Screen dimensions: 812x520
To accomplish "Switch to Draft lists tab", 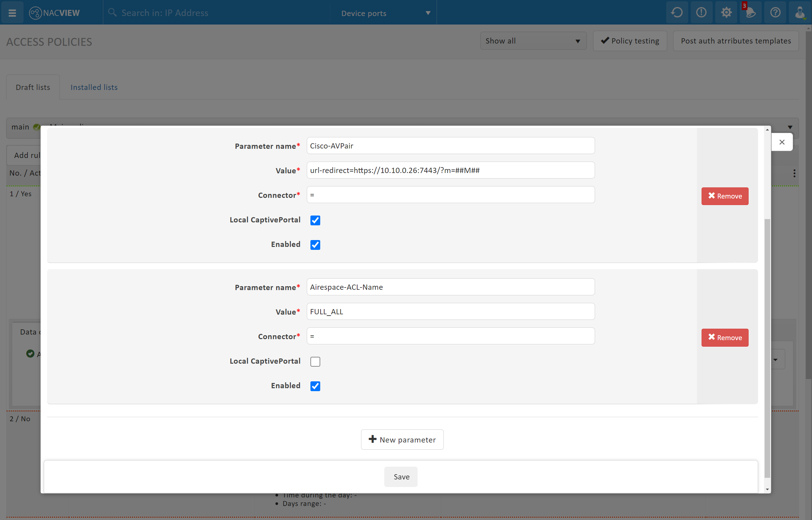I will pos(33,87).
